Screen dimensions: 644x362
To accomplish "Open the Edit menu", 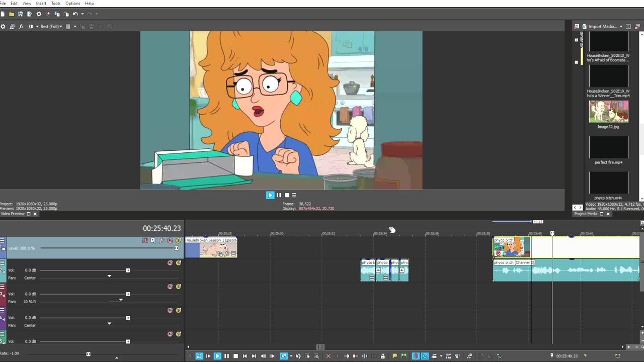I will coord(14,4).
